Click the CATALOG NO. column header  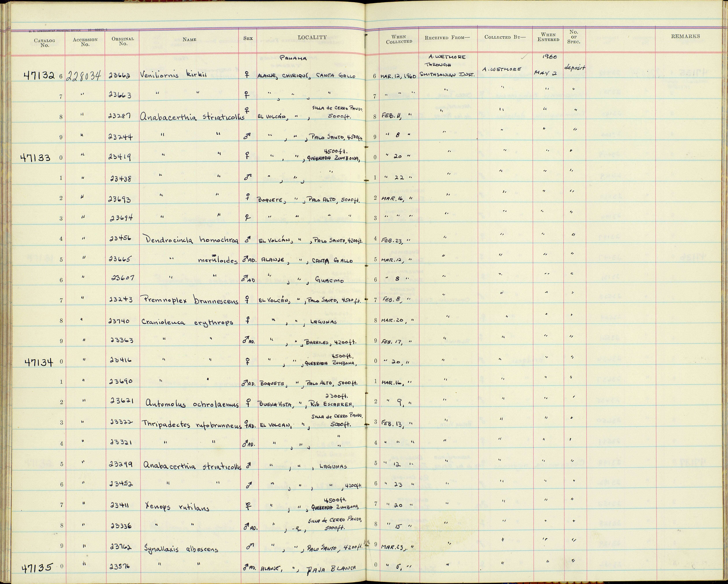(x=45, y=43)
